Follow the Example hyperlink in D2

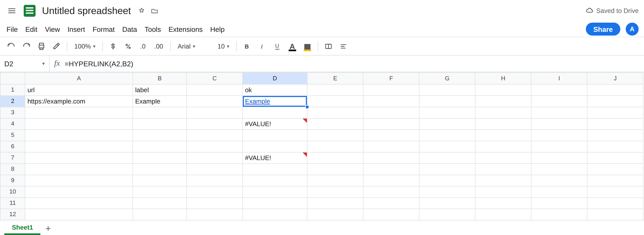coord(257,101)
